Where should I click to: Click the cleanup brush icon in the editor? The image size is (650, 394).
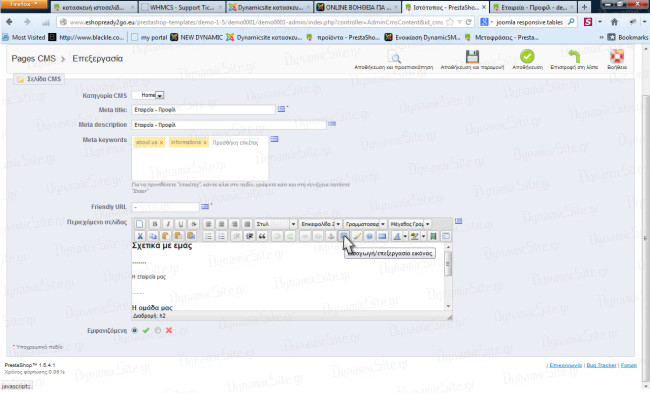[357, 236]
